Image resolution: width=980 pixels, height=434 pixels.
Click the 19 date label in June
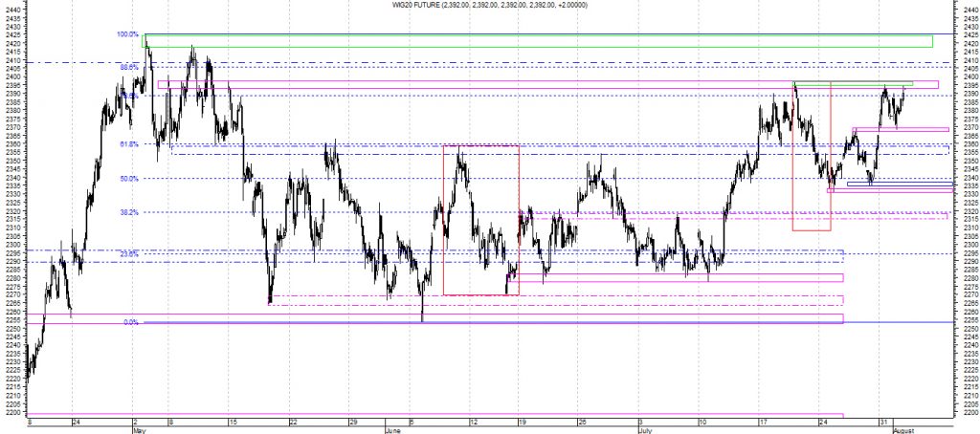click(x=522, y=422)
